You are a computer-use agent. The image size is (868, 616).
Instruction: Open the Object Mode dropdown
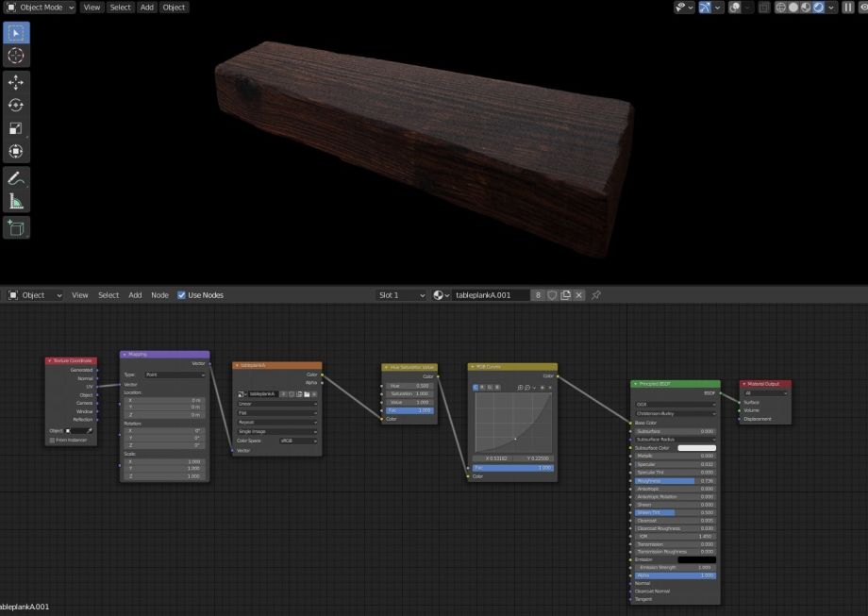41,8
